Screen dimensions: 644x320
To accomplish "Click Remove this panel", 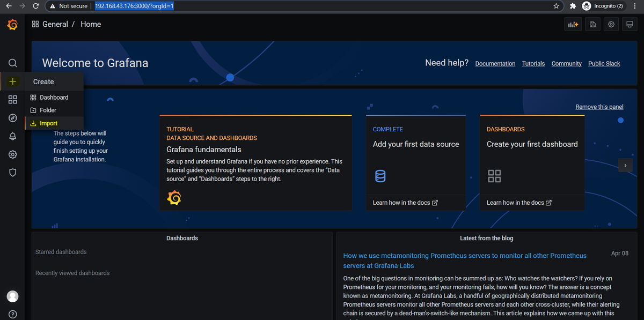I will (x=599, y=106).
